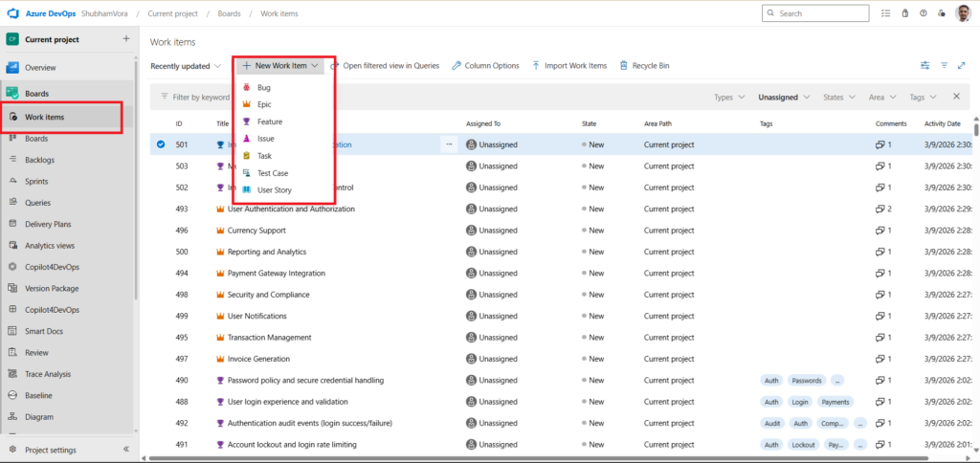Open the Unassigned filter dropdown

click(784, 97)
